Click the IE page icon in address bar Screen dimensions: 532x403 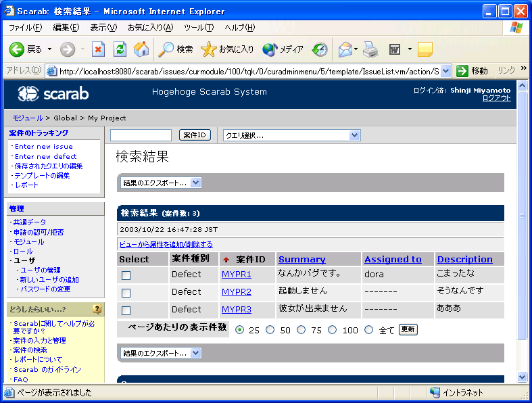pyautogui.click(x=51, y=71)
